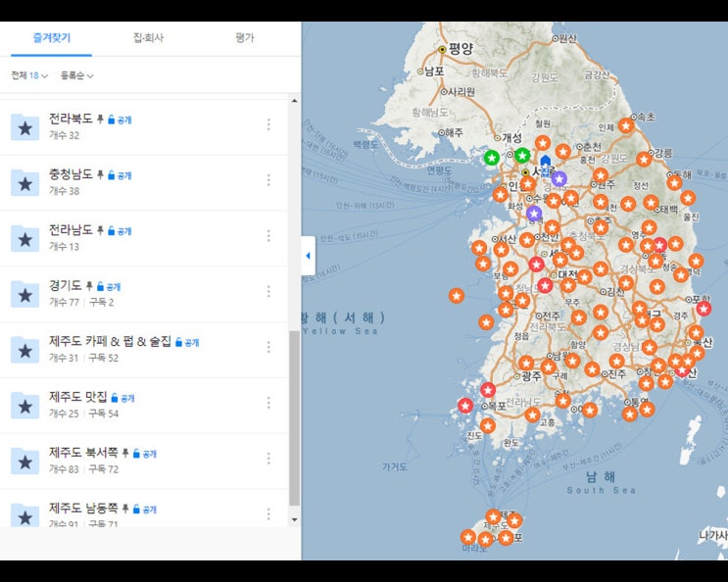Open 제주도 카페 & 펍 & 술집 folder icon
The width and height of the screenshot is (728, 582).
25,350
